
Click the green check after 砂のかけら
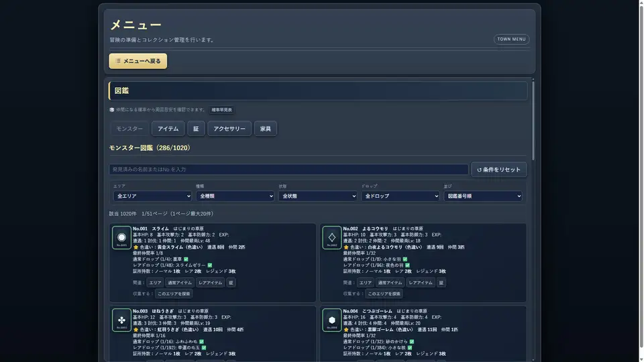(x=412, y=341)
